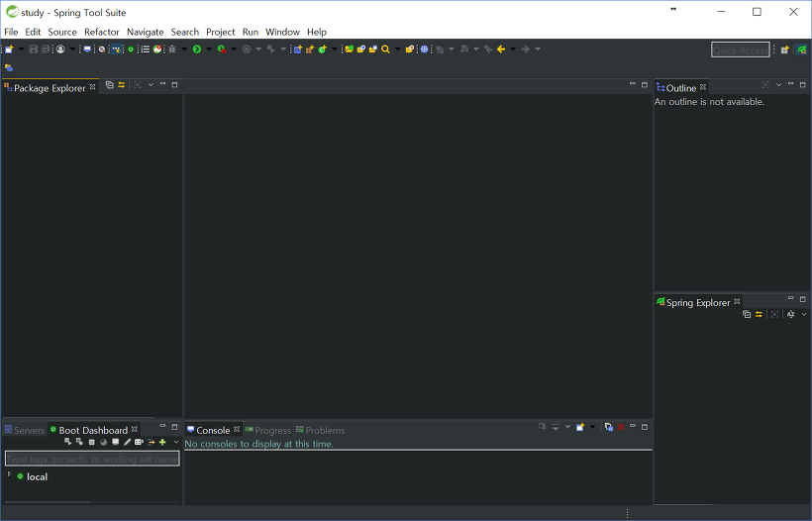Screen dimensions: 812x521
Task: Open the Relaunch icon dropdown arrow
Action: [x=234, y=50]
